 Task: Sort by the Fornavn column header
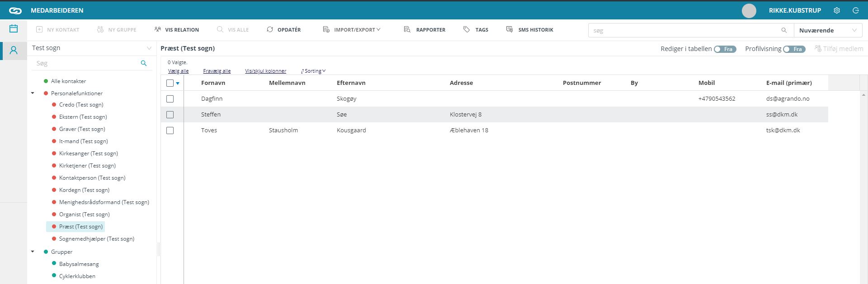point(213,83)
